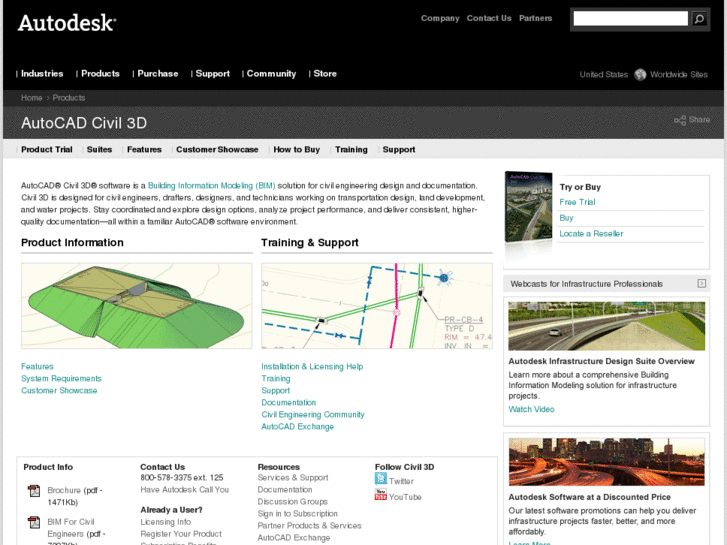Viewport: 727px width, 545px height.
Task: Open Building Information Modeling (BIM) link
Action: pyautogui.click(x=211, y=186)
